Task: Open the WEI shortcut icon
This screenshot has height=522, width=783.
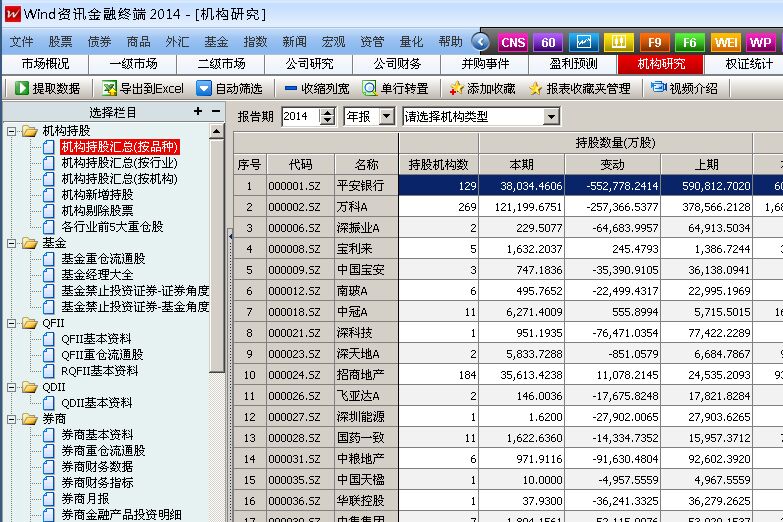Action: [x=725, y=42]
